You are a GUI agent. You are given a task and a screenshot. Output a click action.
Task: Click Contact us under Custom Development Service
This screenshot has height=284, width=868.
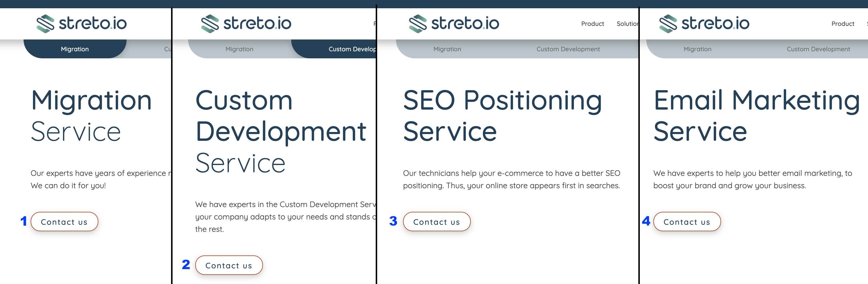228,265
